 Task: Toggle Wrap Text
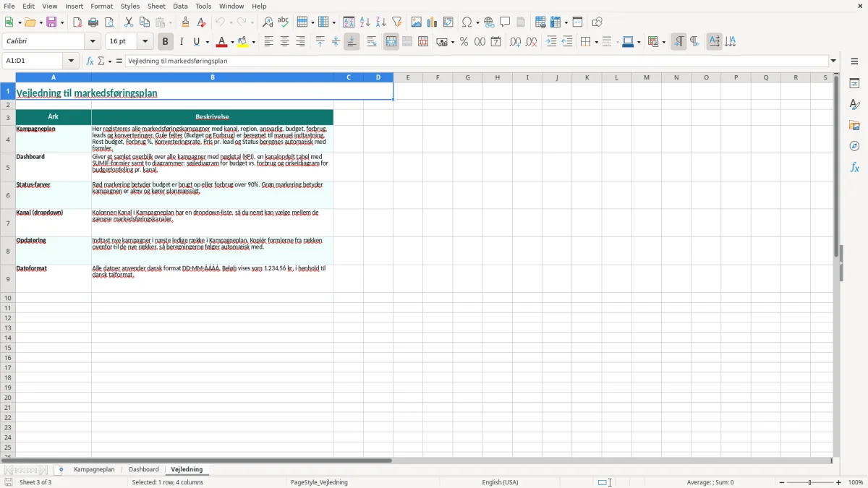[x=372, y=42]
